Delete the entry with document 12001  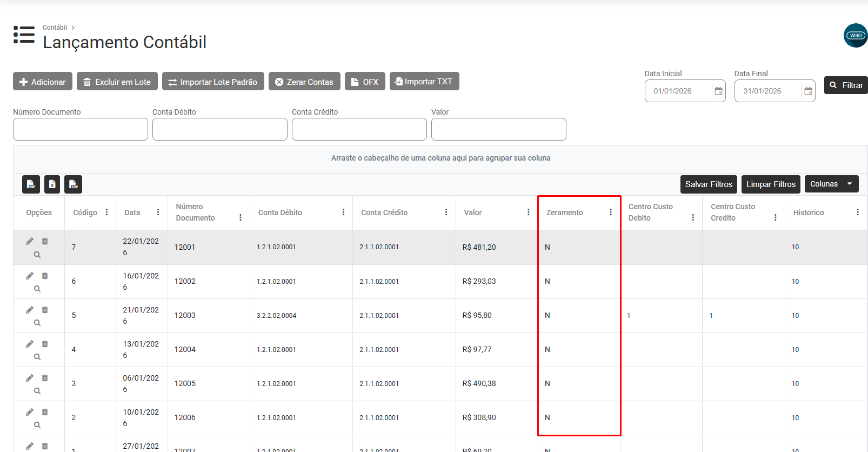pyautogui.click(x=45, y=241)
